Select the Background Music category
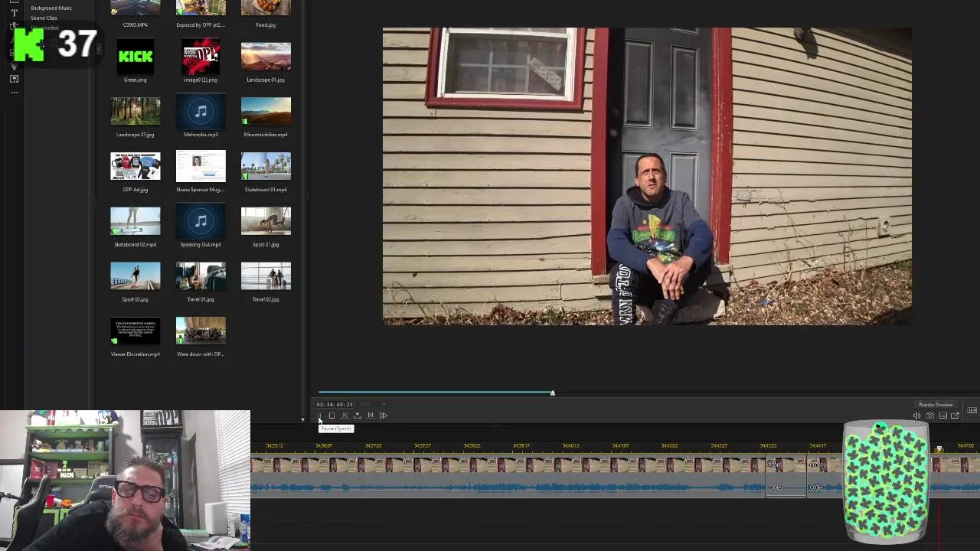The width and height of the screenshot is (980, 551). (x=51, y=8)
